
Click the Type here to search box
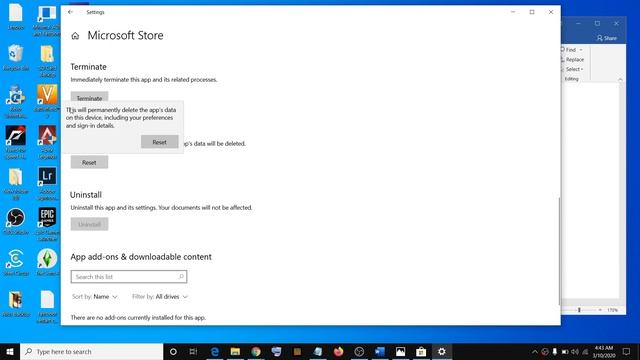tap(91, 351)
